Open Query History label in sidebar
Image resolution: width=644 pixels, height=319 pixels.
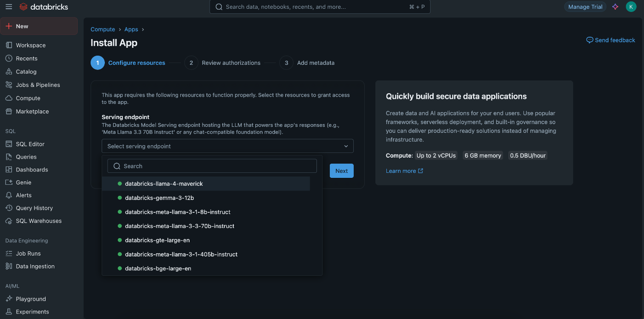pos(34,208)
